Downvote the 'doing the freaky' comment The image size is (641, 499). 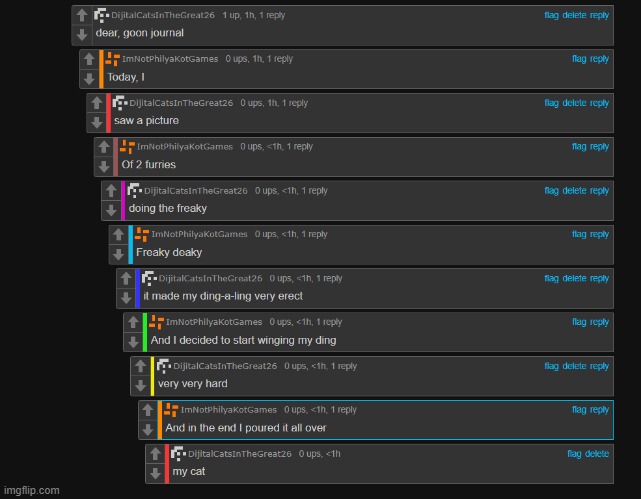(111, 210)
